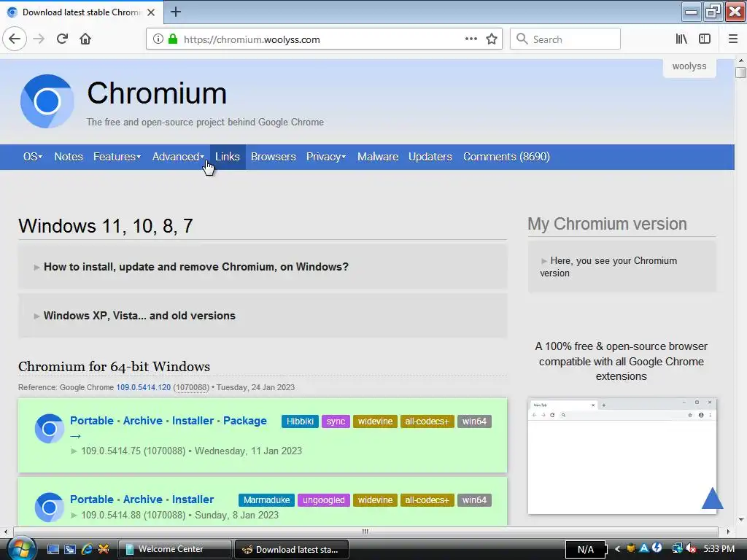The image size is (747, 560).
Task: Open a new tab with plus button
Action: (176, 12)
